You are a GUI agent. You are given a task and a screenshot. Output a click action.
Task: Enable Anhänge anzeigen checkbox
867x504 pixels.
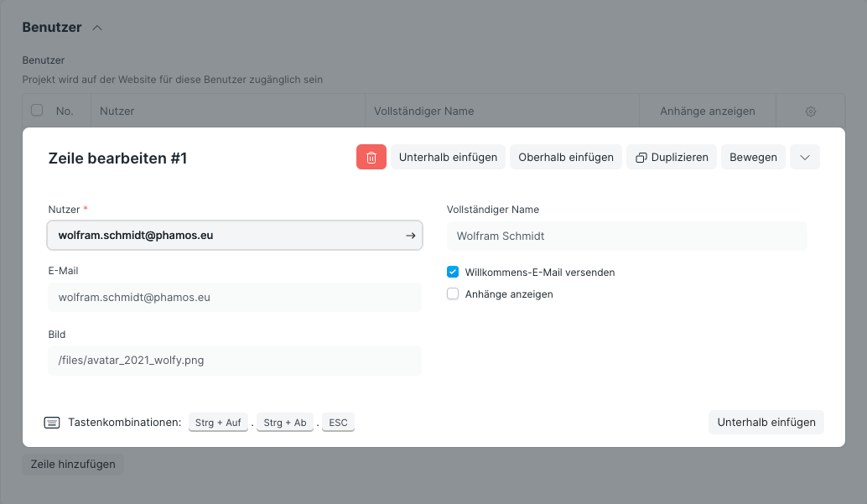click(453, 294)
